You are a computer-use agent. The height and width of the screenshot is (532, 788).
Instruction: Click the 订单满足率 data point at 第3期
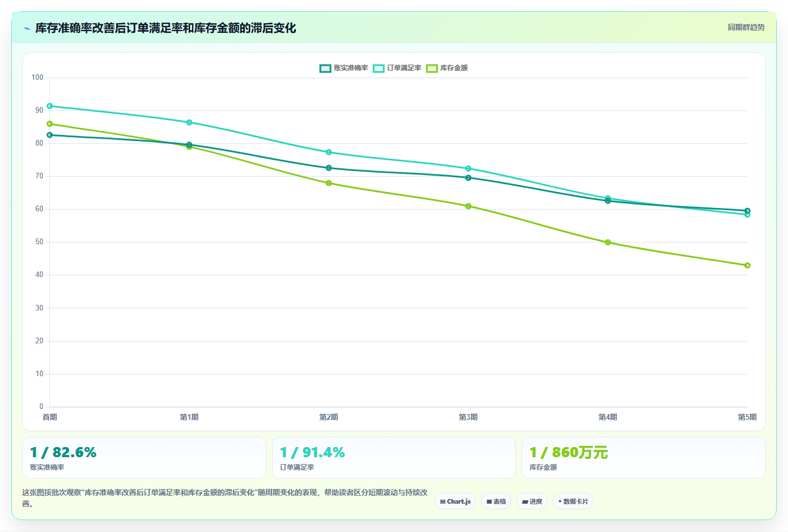(468, 169)
